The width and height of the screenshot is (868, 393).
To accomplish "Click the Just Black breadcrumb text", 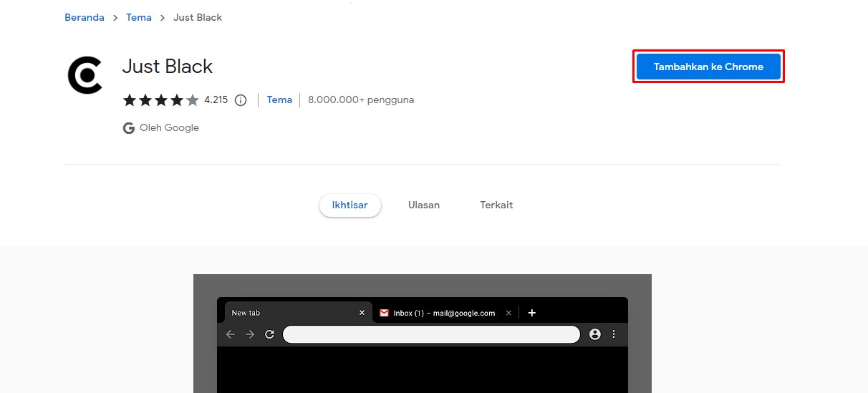I will (x=198, y=17).
